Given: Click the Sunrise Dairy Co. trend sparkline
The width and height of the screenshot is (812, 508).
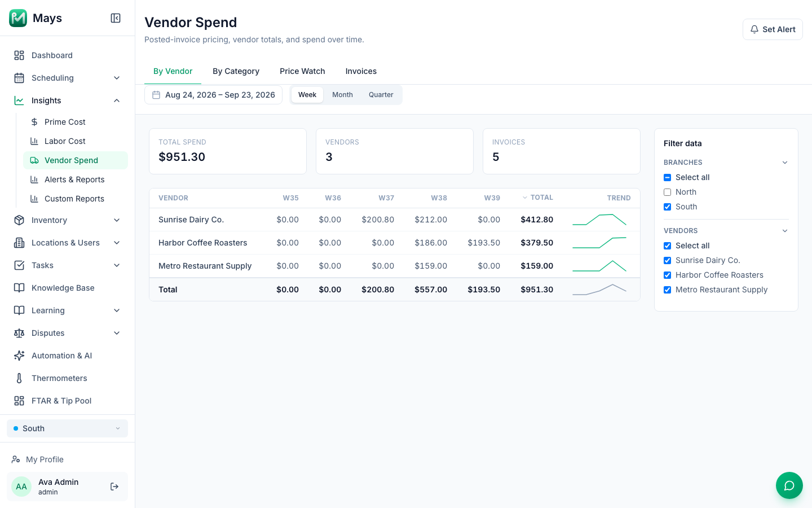Looking at the screenshot, I should (599, 220).
